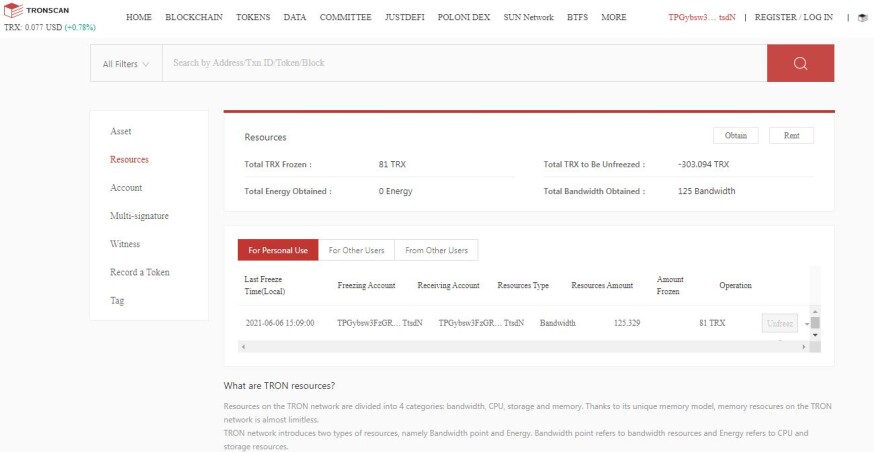
Task: Click the Freezing Account address TPGybsw3FzGR…TtsdN
Action: tap(380, 323)
